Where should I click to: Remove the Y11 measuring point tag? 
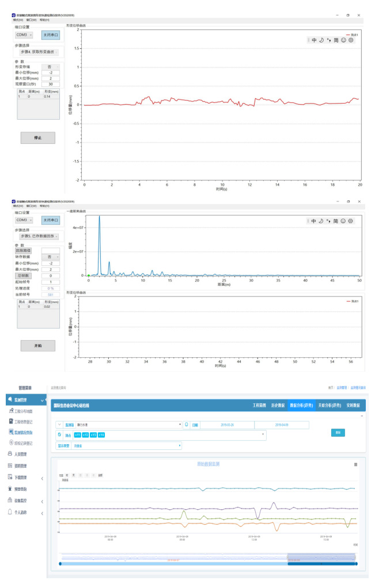pos(78,434)
